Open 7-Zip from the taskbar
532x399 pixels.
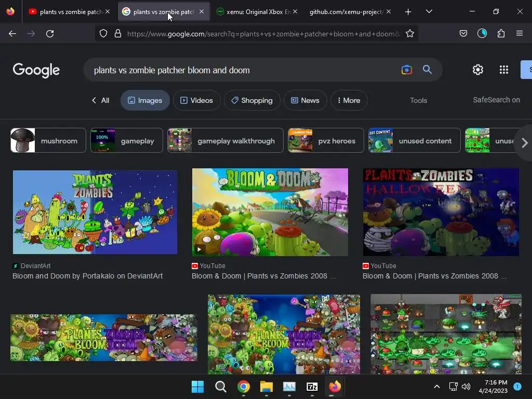point(312,387)
